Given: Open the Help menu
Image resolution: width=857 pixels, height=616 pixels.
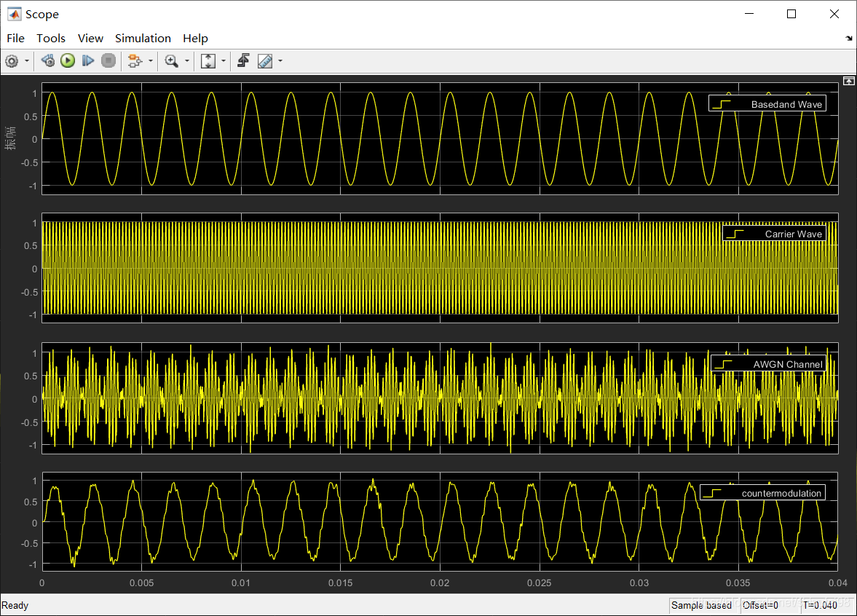Looking at the screenshot, I should point(195,39).
